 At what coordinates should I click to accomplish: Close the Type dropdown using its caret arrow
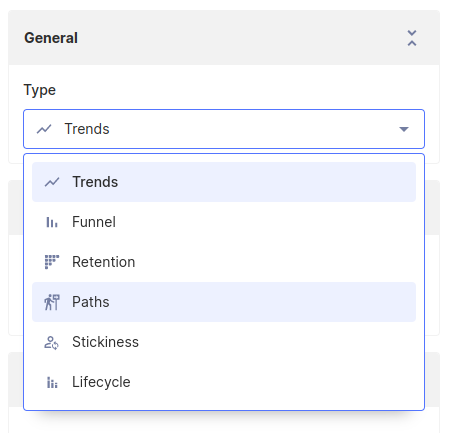[404, 129]
